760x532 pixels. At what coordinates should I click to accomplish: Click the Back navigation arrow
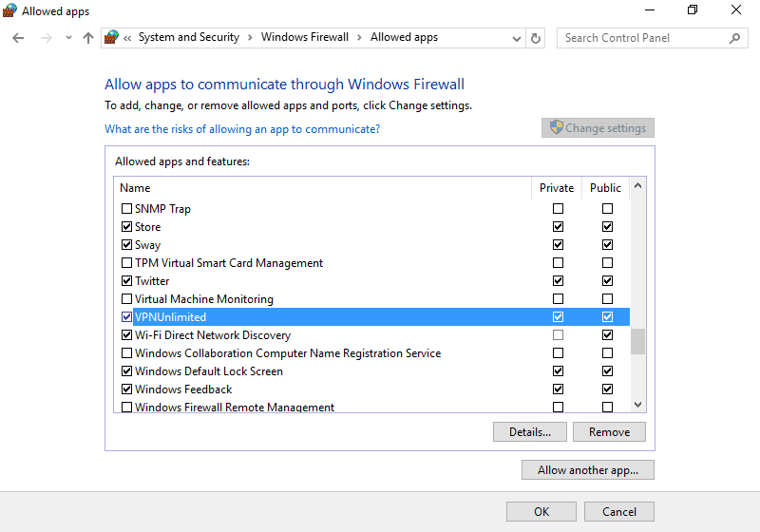(x=19, y=38)
